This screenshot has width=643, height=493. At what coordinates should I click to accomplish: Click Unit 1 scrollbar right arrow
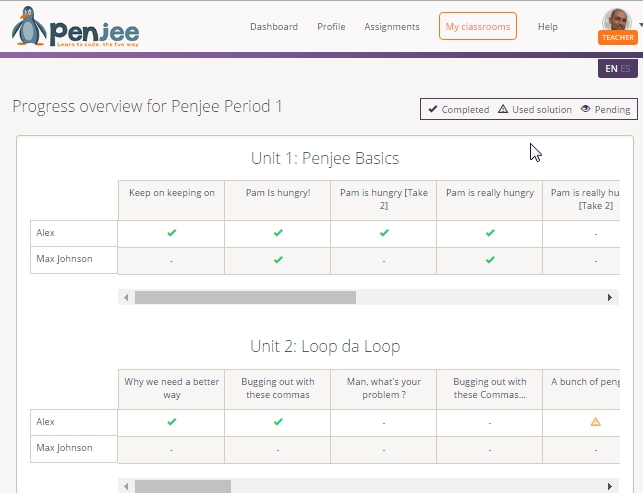point(610,297)
